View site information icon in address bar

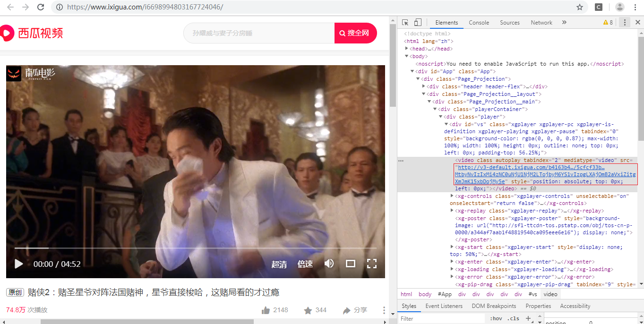tap(59, 7)
